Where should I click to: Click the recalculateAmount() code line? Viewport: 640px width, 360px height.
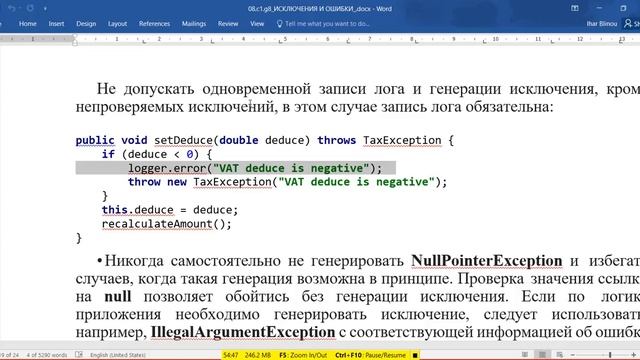(167, 224)
